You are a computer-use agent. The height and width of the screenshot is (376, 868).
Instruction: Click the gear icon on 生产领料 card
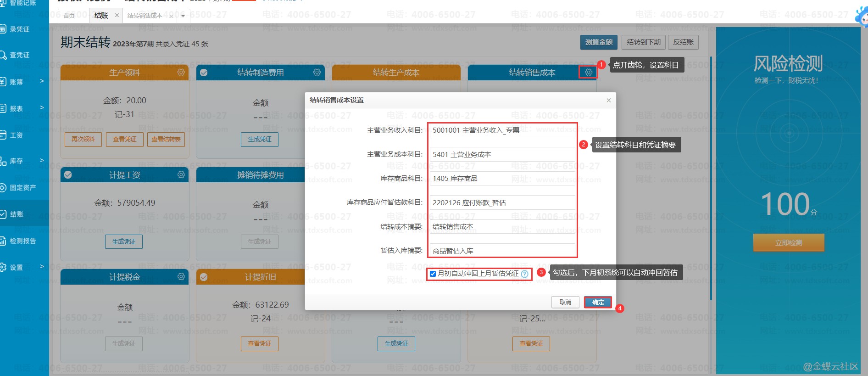tap(181, 73)
